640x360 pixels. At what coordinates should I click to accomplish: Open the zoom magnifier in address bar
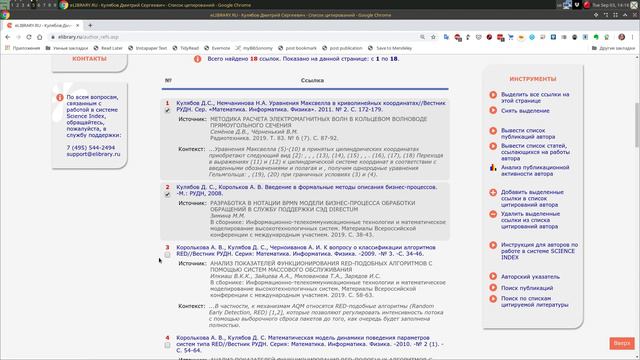click(422, 37)
